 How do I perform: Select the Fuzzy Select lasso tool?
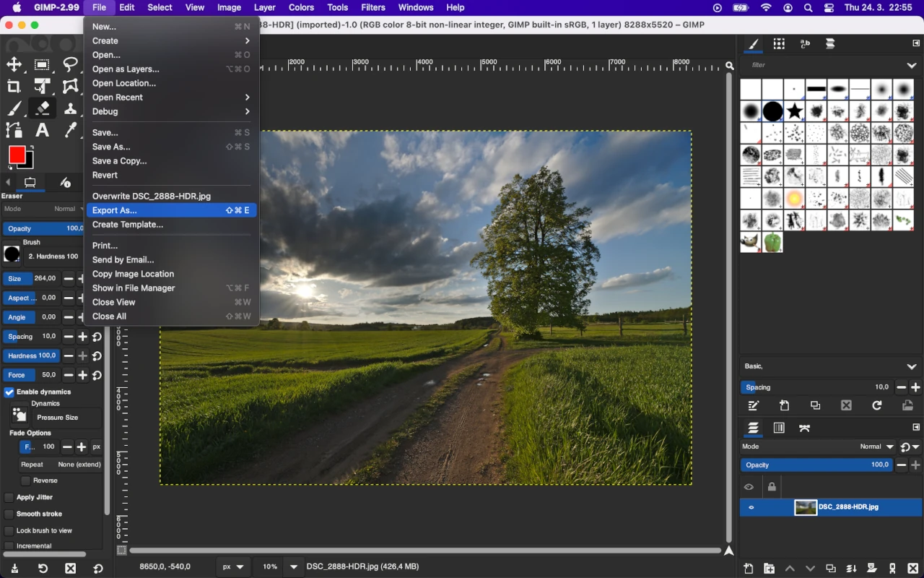(71, 64)
